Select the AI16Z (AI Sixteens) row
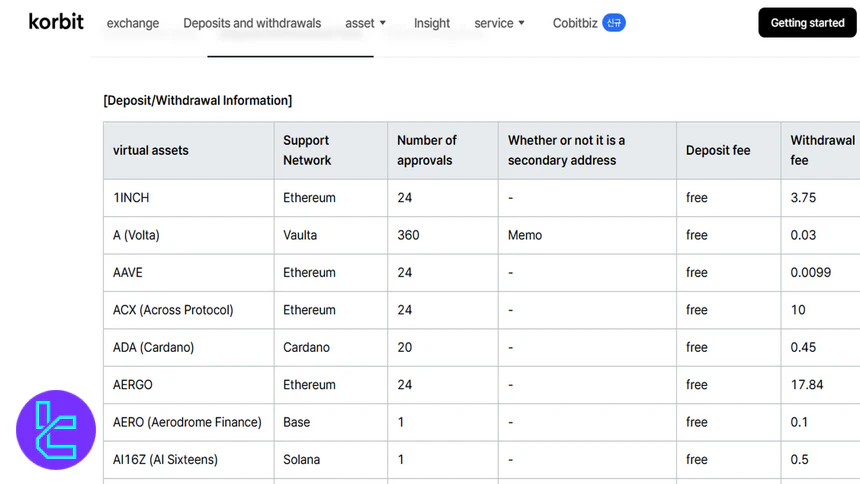The height and width of the screenshot is (484, 860). coord(165,460)
